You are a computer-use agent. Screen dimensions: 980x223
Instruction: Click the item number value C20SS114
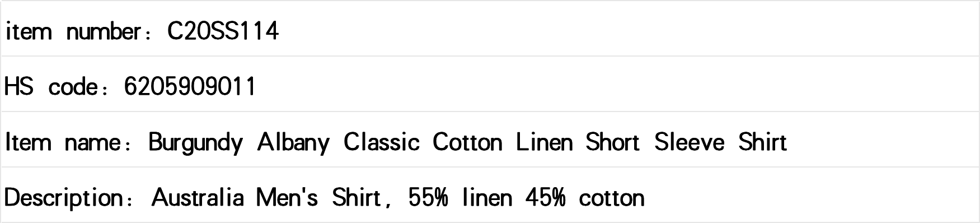click(223, 31)
